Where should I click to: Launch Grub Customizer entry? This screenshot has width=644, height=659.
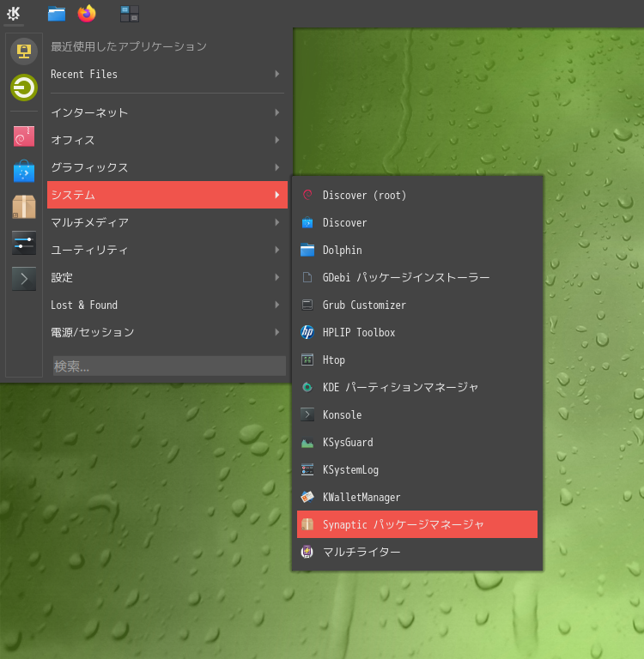pyautogui.click(x=417, y=305)
